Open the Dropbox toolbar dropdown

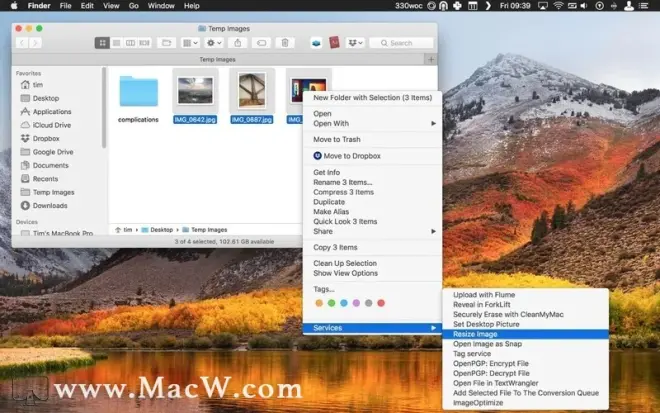pos(355,43)
